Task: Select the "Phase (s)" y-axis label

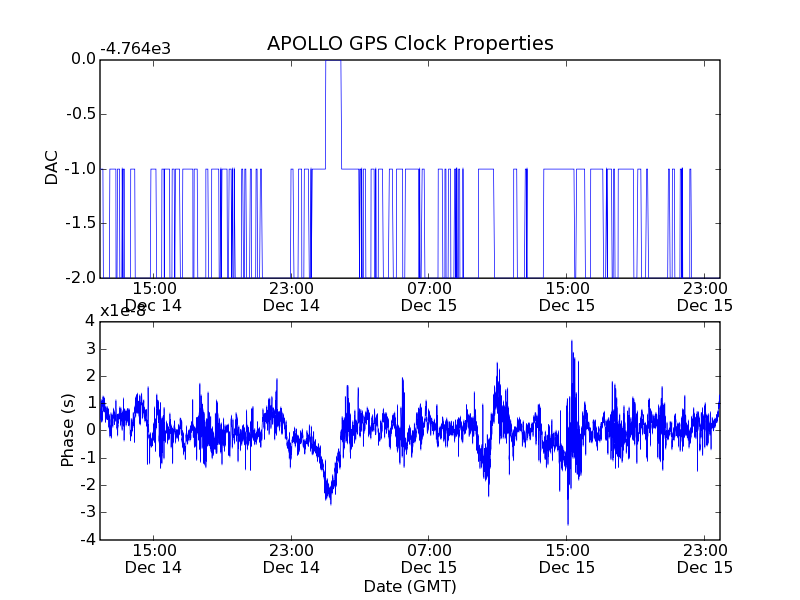Action: (67, 430)
